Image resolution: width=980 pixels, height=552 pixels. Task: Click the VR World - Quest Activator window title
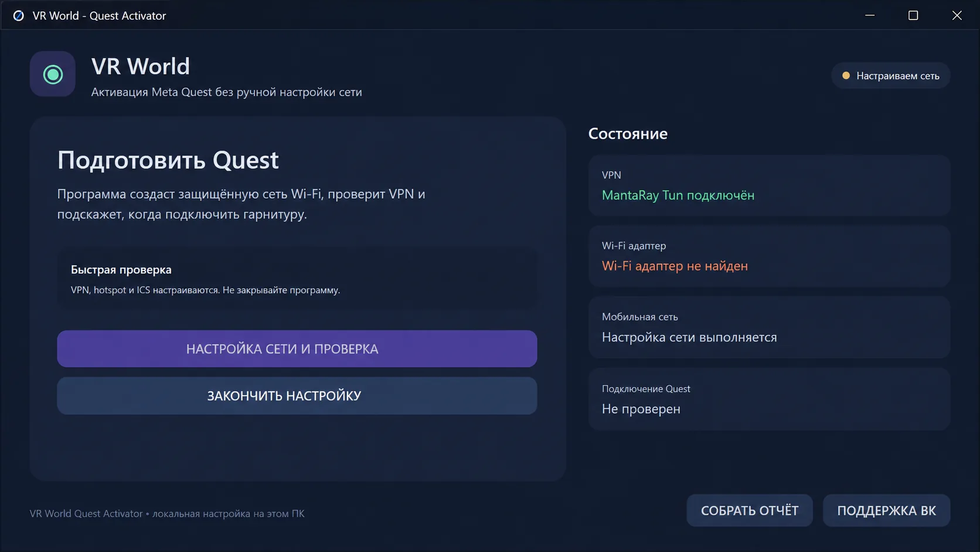[99, 16]
